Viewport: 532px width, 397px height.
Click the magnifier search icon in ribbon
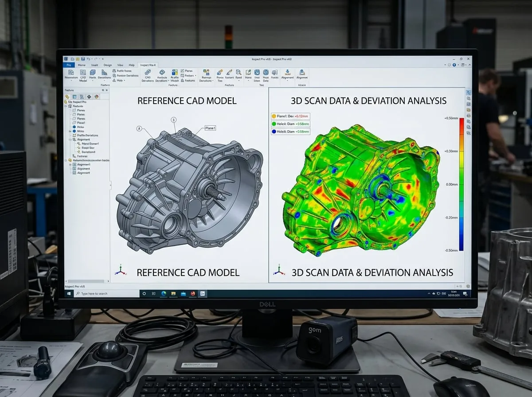coord(239,72)
